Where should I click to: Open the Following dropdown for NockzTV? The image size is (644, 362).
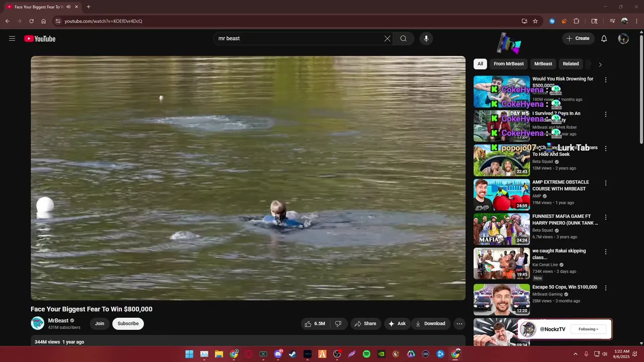tap(588, 329)
